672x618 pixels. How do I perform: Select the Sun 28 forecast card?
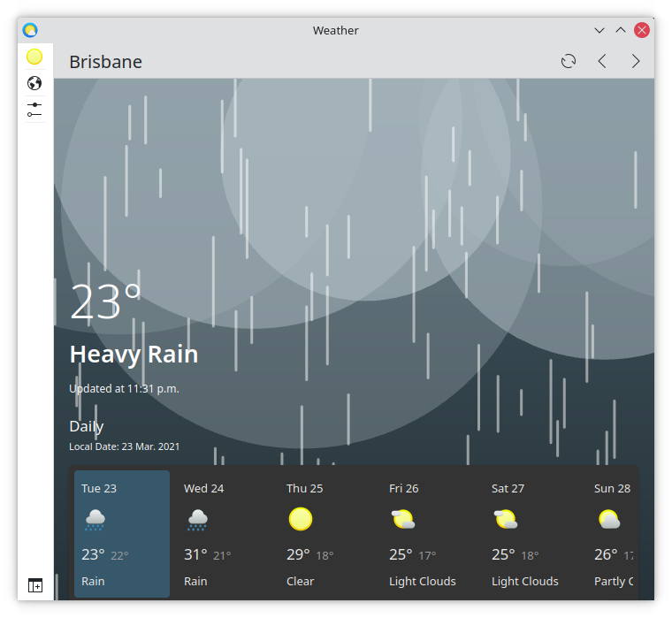tap(614, 533)
